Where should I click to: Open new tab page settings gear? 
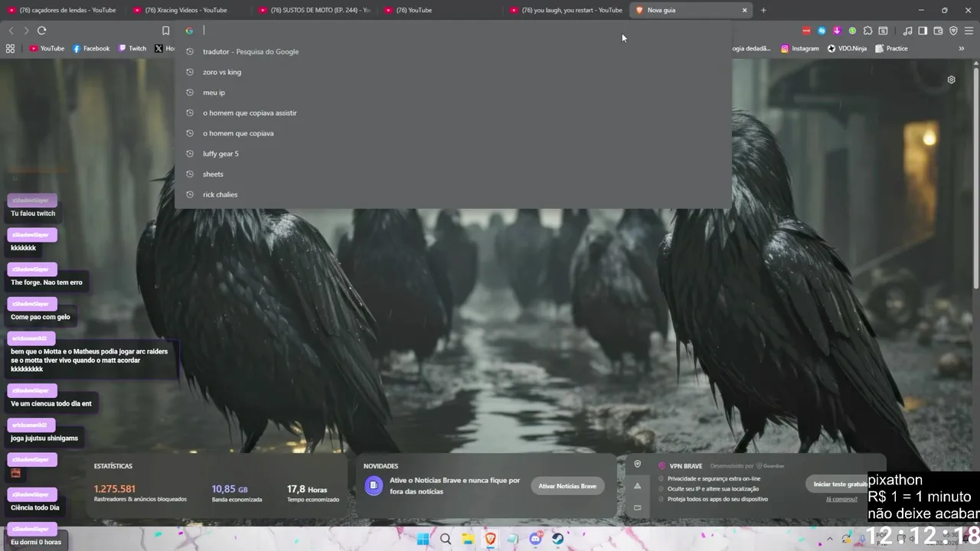[x=951, y=80]
